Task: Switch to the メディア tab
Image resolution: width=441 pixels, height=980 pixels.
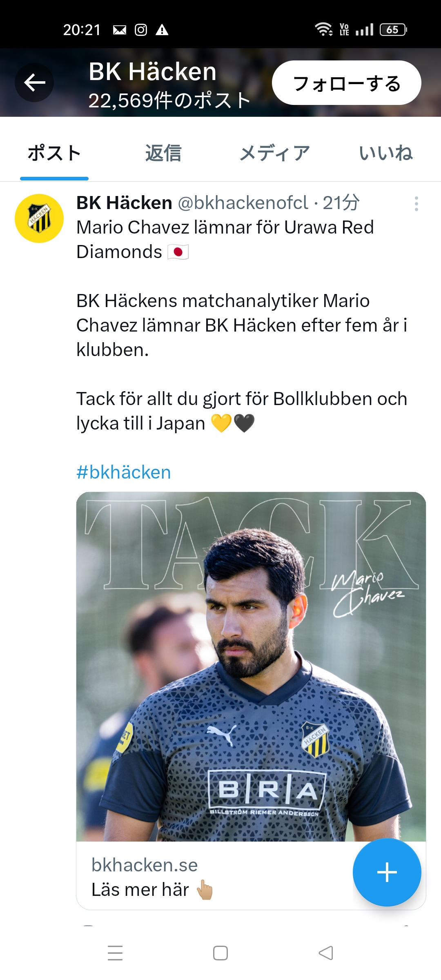Action: (x=274, y=154)
